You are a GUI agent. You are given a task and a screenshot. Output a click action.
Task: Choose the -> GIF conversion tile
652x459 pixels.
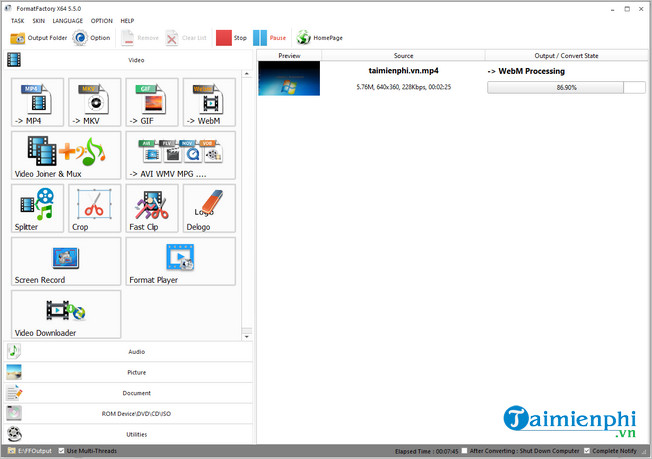[152, 102]
